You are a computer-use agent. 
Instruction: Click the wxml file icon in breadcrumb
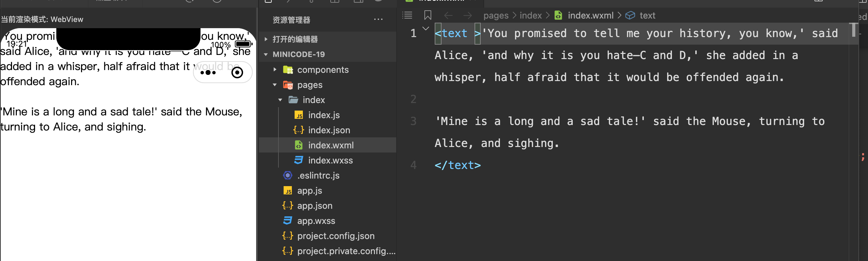click(x=559, y=15)
